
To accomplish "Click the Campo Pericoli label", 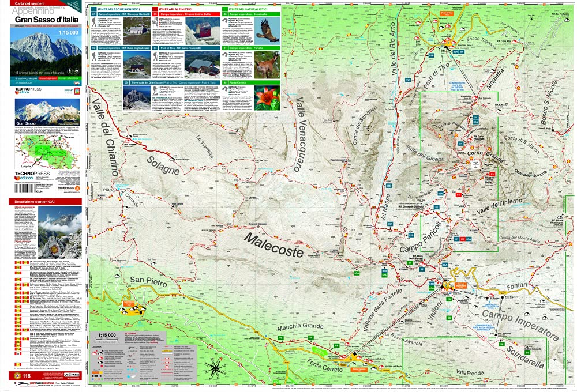I will click(x=421, y=237).
